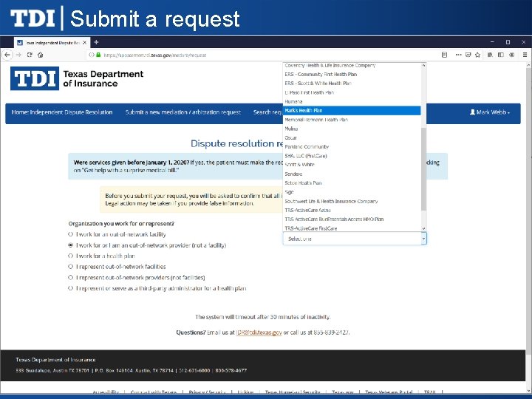The height and width of the screenshot is (399, 532).
Task: Choose Mark's Health Plan from the list
Action: (x=352, y=111)
